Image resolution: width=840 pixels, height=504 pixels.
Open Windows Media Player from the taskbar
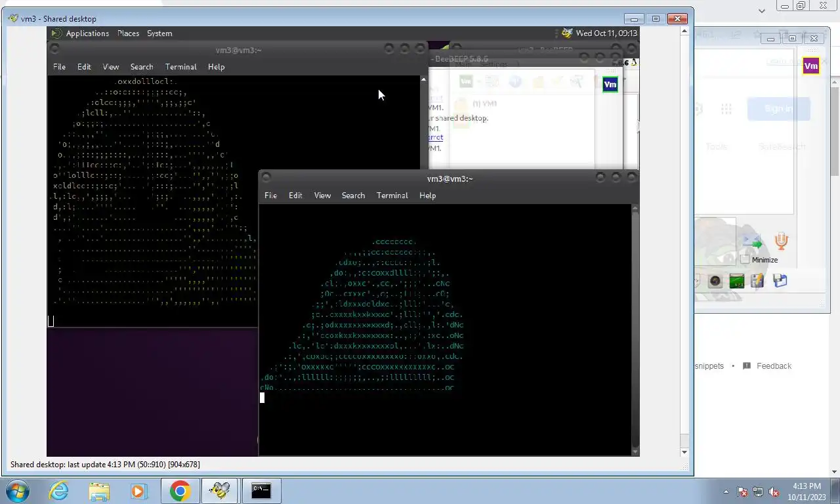click(x=138, y=491)
